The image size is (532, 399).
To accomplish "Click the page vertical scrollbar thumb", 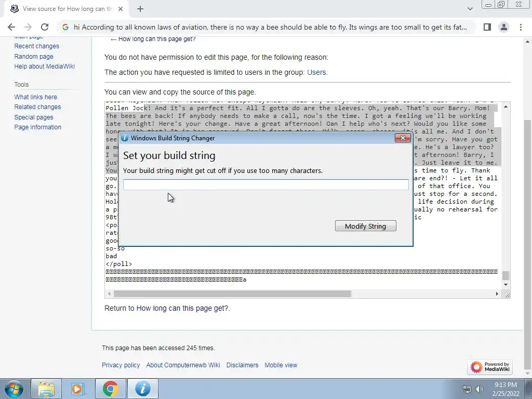I will (x=528, y=244).
